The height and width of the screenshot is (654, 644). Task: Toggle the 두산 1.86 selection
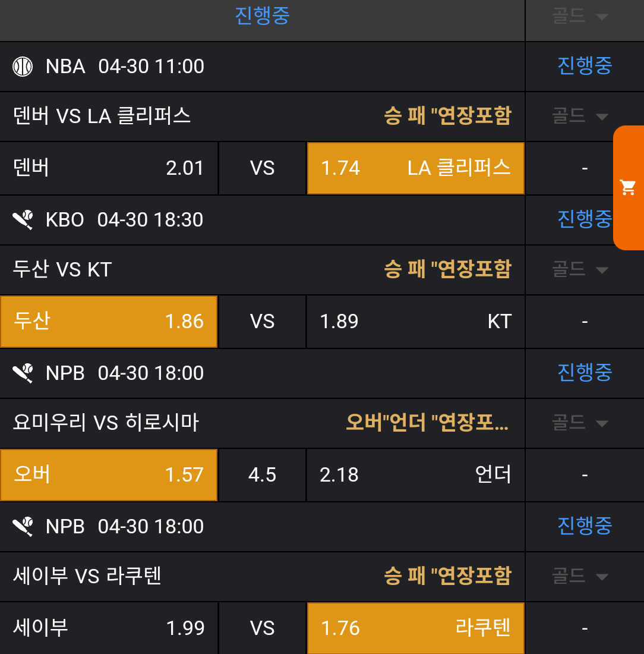[x=109, y=322]
